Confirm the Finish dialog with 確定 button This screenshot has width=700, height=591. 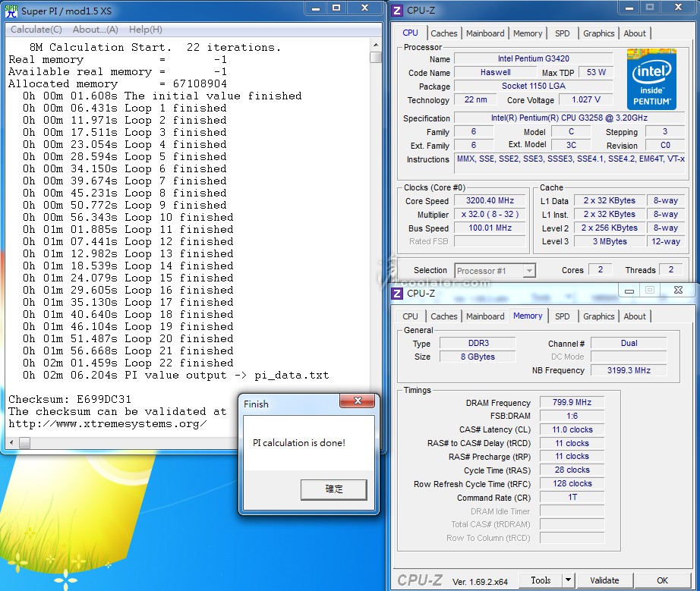(x=333, y=489)
